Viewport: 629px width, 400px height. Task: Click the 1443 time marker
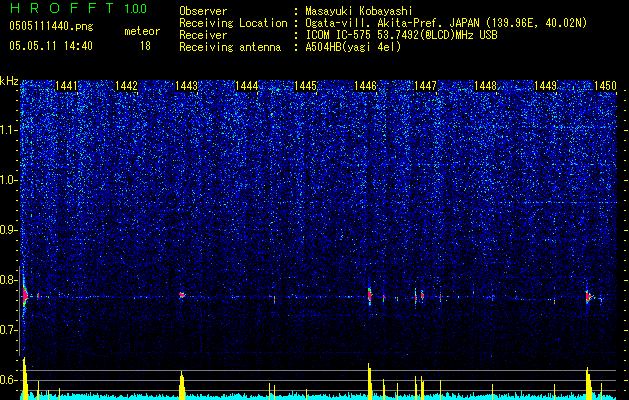(187, 86)
